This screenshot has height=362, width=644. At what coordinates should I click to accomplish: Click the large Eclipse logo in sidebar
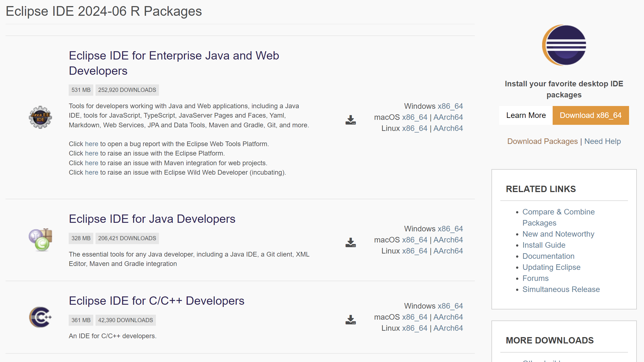coord(564,45)
